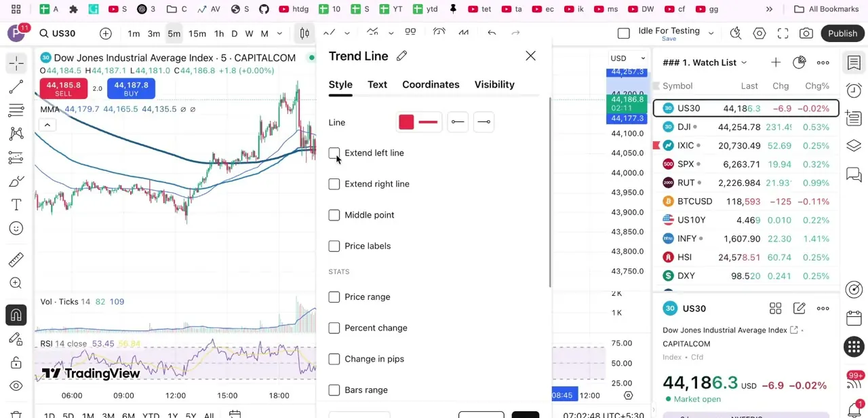The image size is (868, 418).
Task: Open the left end line style selector
Action: [458, 122]
